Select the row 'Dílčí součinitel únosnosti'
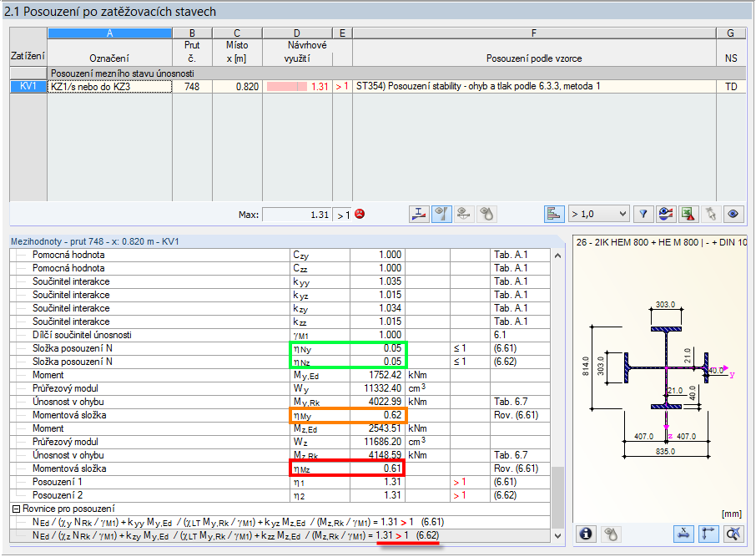 [280, 335]
